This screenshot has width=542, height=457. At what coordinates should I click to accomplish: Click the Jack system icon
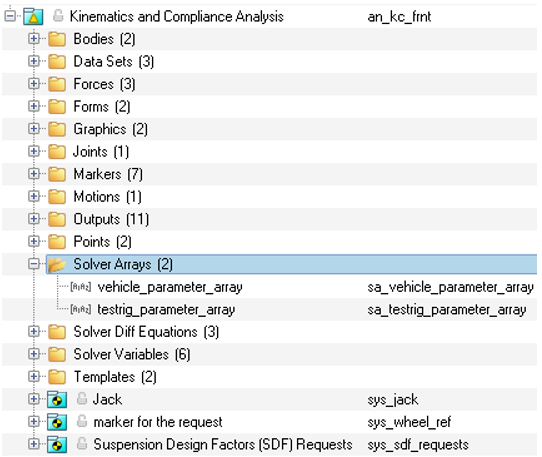[57, 399]
